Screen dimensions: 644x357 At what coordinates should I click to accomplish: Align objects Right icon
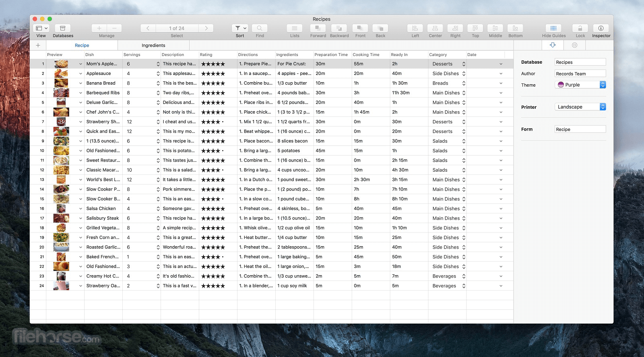pyautogui.click(x=455, y=28)
